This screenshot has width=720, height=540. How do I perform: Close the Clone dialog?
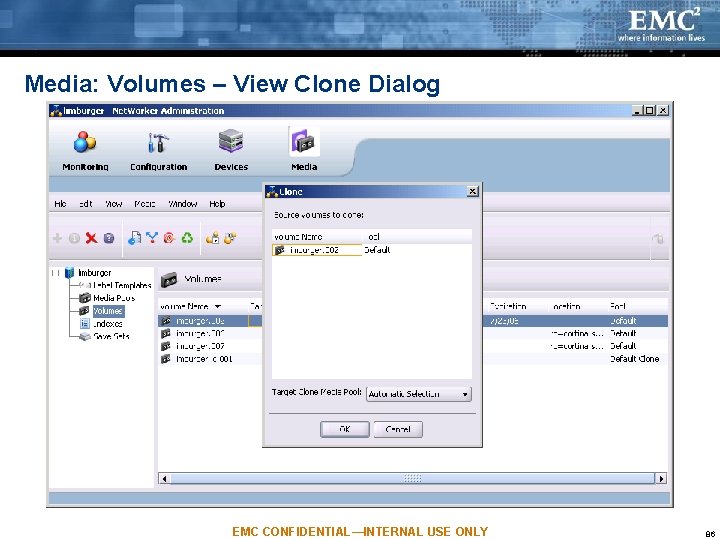click(x=472, y=191)
